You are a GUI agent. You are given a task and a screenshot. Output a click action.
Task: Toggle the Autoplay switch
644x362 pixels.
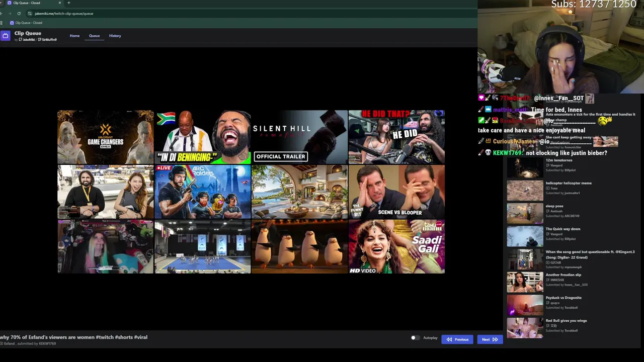click(x=415, y=338)
